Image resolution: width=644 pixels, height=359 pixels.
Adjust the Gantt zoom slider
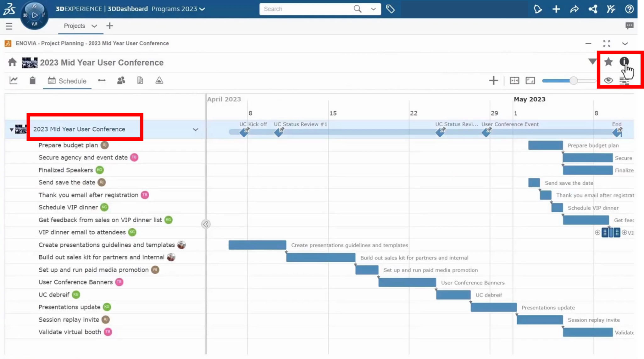(x=574, y=80)
